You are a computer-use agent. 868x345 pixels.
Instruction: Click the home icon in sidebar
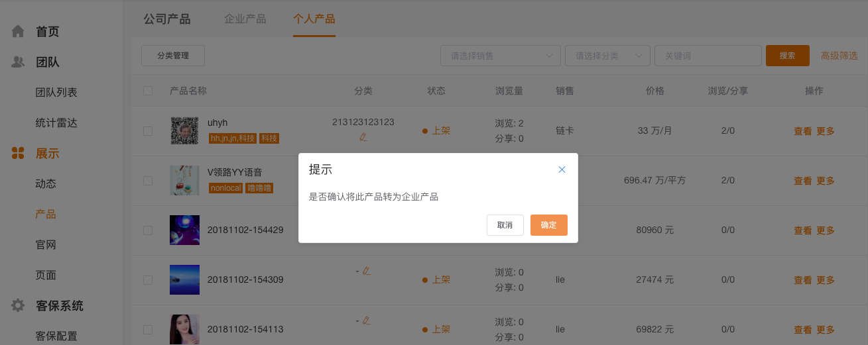pos(18,31)
